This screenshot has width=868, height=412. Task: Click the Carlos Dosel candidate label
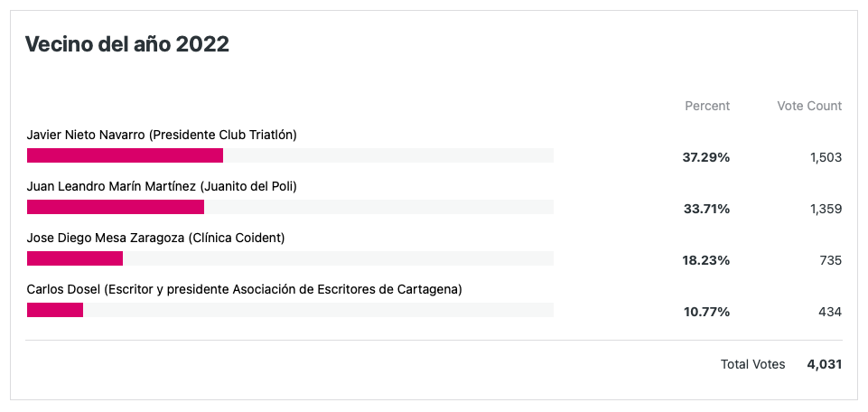coord(244,290)
